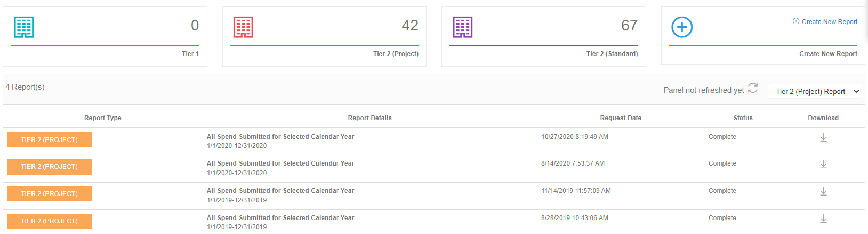Click the red Tier 2 (Project) building icon

pos(243,27)
